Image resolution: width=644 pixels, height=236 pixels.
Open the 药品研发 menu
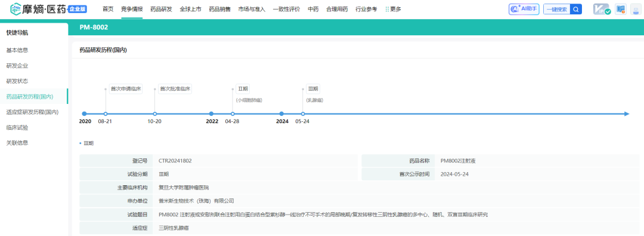pyautogui.click(x=161, y=9)
